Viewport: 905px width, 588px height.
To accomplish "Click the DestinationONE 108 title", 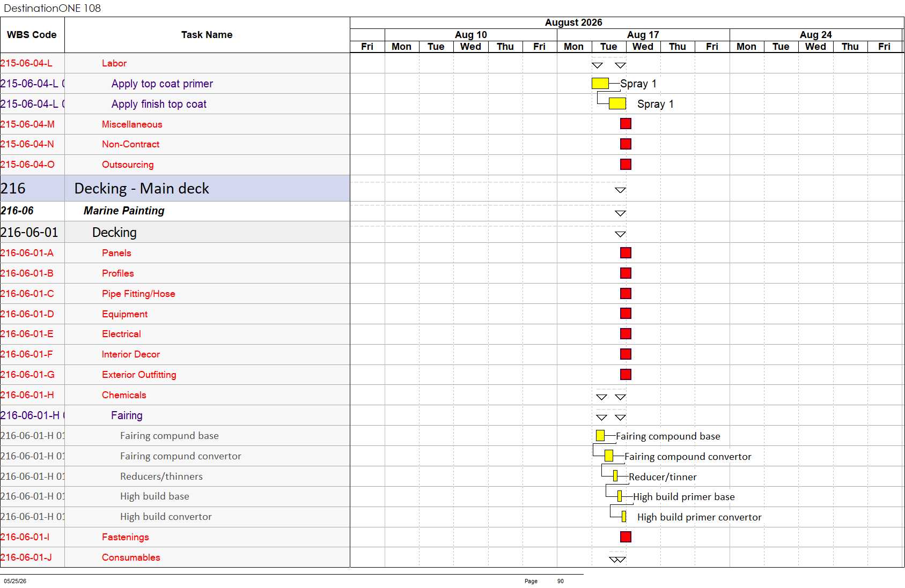I will point(52,8).
